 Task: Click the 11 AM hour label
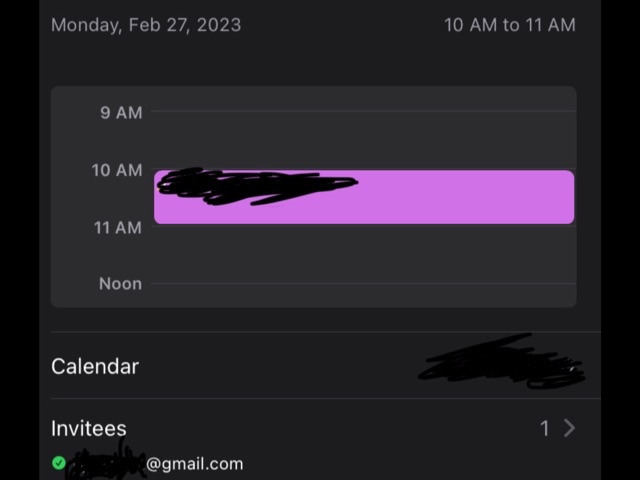coord(118,227)
